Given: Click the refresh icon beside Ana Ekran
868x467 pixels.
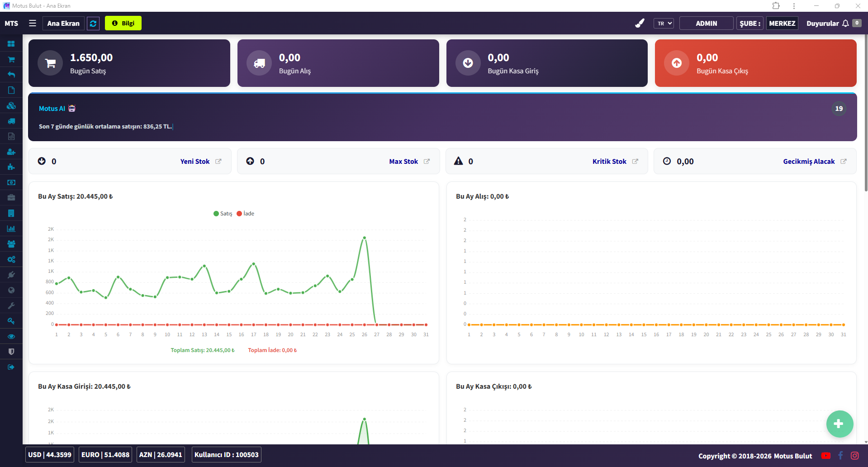Looking at the screenshot, I should pyautogui.click(x=93, y=24).
